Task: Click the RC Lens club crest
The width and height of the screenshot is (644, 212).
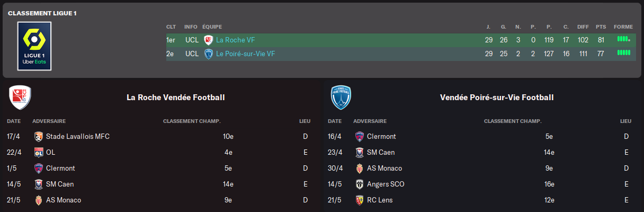Action: tap(359, 200)
